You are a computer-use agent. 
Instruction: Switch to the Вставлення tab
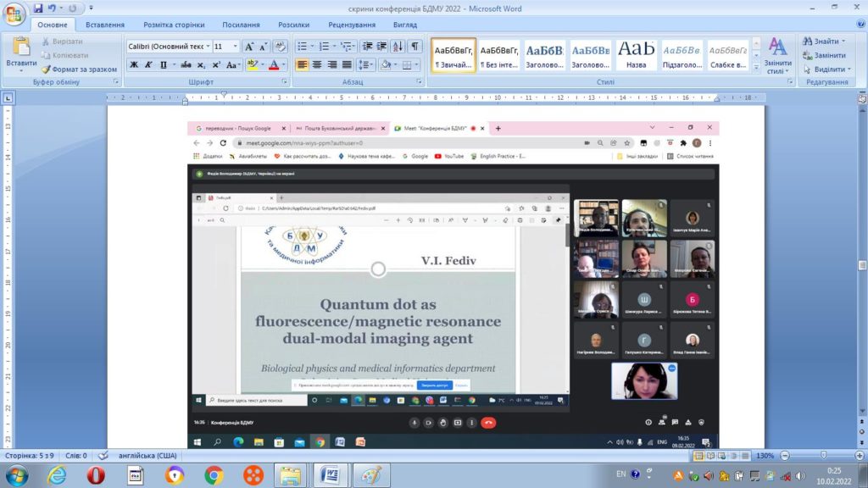point(105,25)
